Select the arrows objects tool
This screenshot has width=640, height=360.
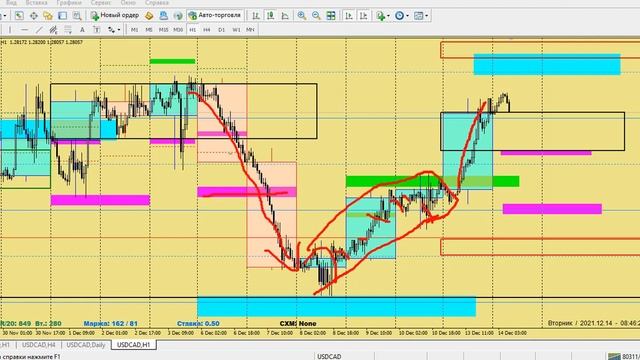pyautogui.click(x=111, y=30)
